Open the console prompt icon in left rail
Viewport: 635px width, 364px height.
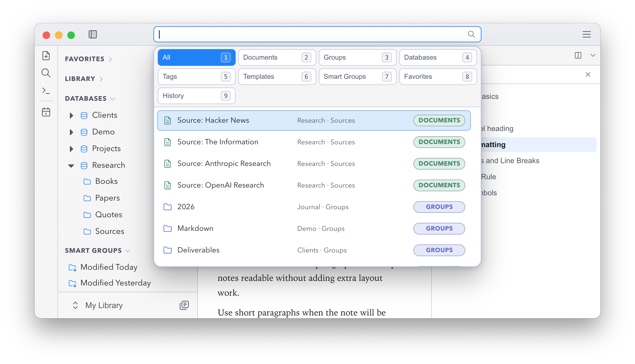46,91
